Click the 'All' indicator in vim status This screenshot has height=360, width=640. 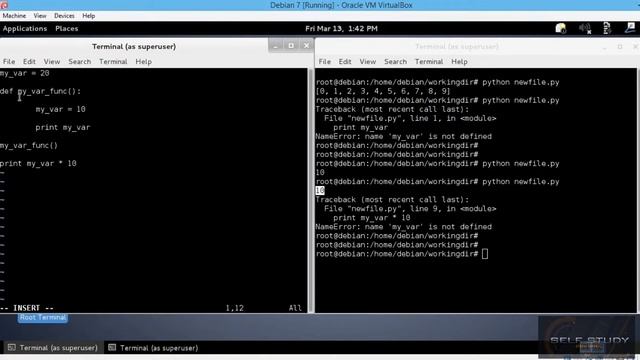(295, 308)
